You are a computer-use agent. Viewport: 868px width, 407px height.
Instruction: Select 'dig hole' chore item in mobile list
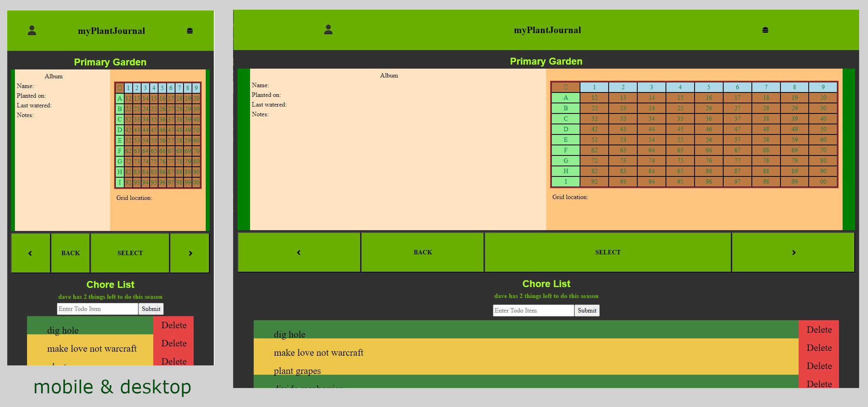click(90, 325)
